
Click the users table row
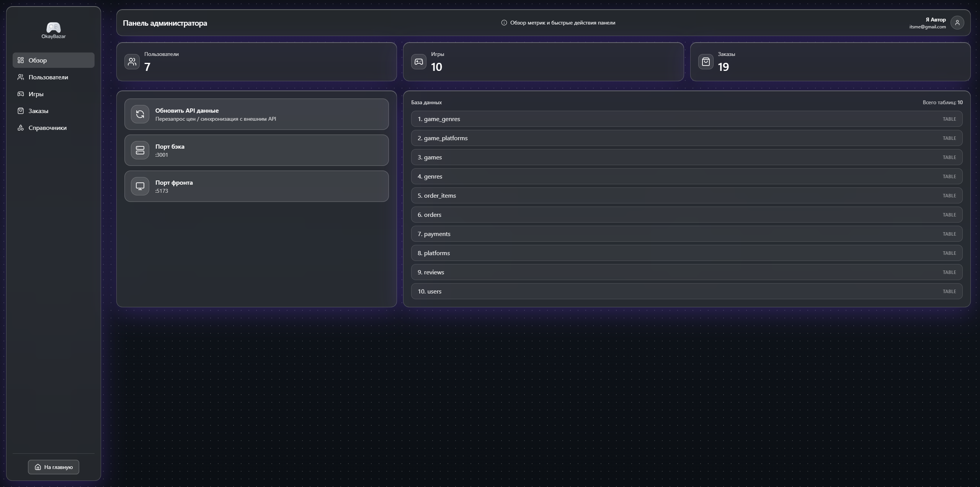(686, 291)
